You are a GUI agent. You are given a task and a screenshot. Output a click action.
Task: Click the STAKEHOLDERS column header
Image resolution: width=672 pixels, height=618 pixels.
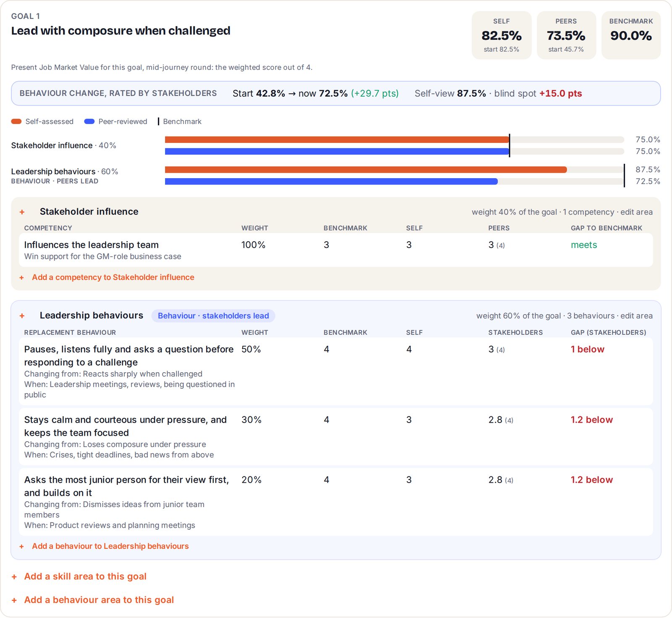coord(515,332)
